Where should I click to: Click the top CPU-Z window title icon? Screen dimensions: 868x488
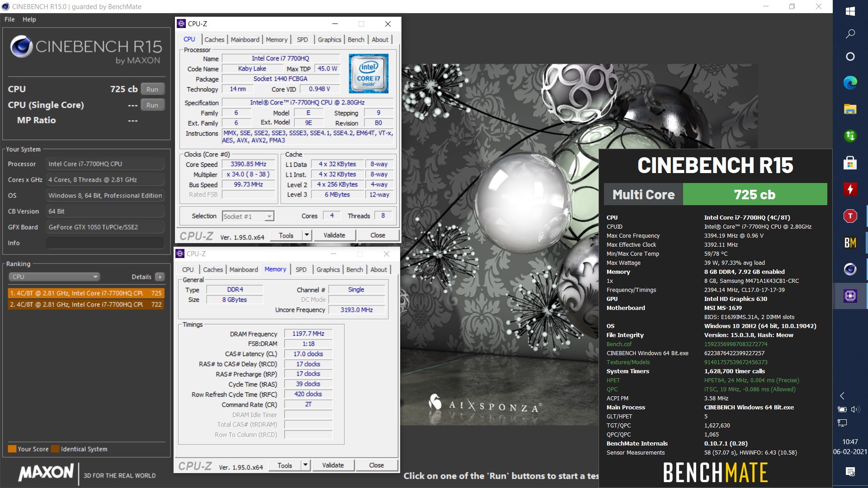181,23
